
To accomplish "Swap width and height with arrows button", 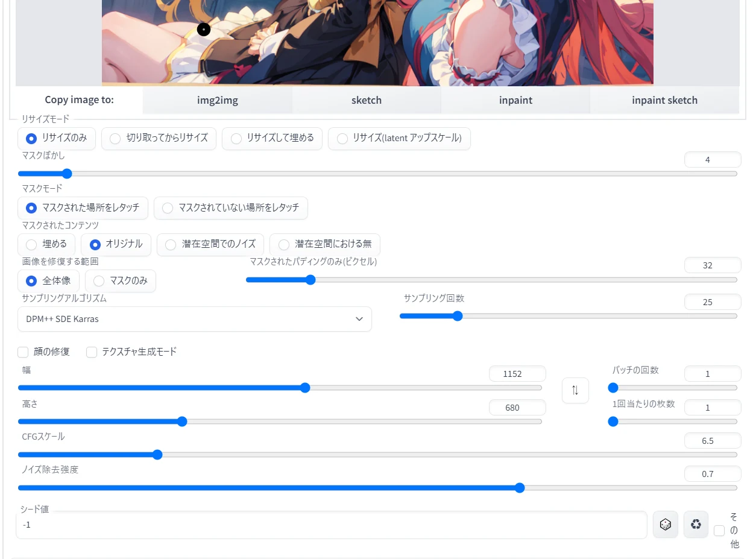I will (x=575, y=390).
